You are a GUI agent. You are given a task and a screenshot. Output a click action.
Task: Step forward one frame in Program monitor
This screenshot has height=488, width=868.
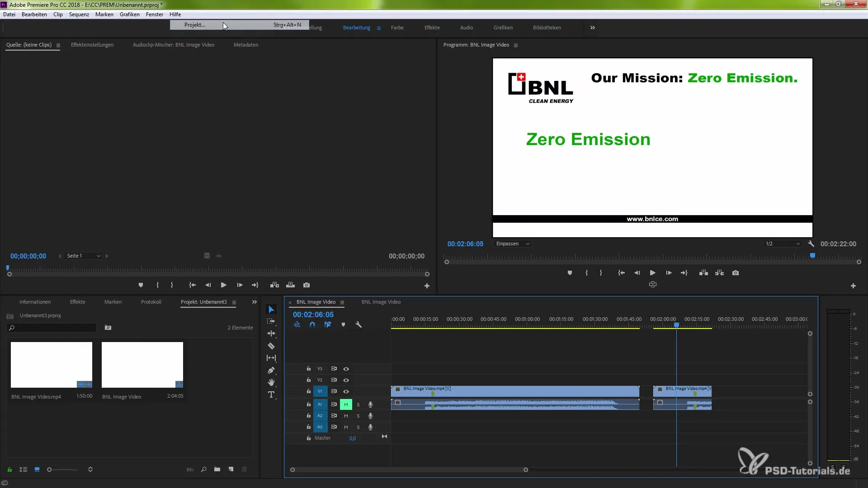pyautogui.click(x=669, y=273)
